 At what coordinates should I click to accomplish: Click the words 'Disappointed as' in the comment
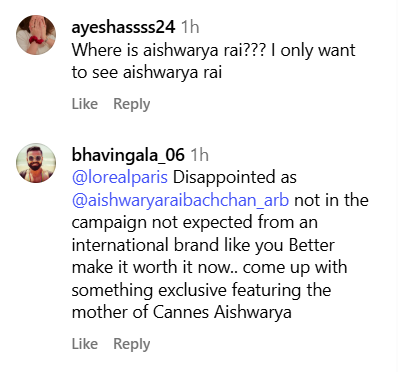coord(234,178)
